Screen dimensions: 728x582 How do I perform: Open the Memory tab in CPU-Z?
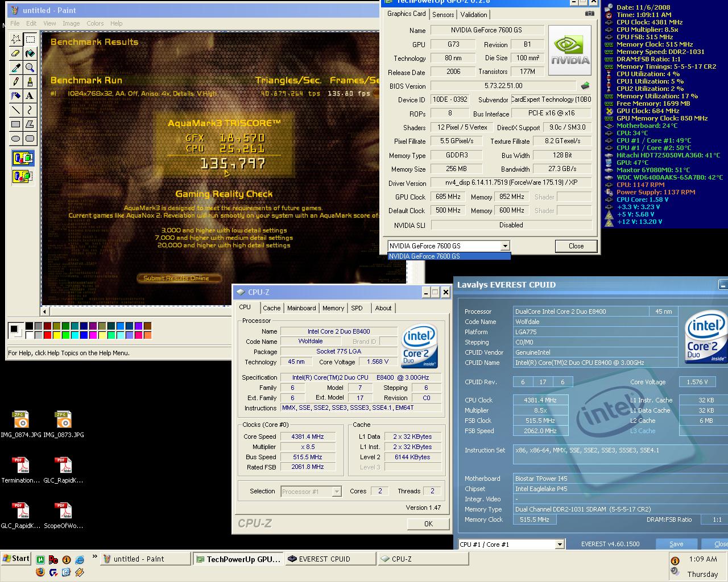pos(333,308)
